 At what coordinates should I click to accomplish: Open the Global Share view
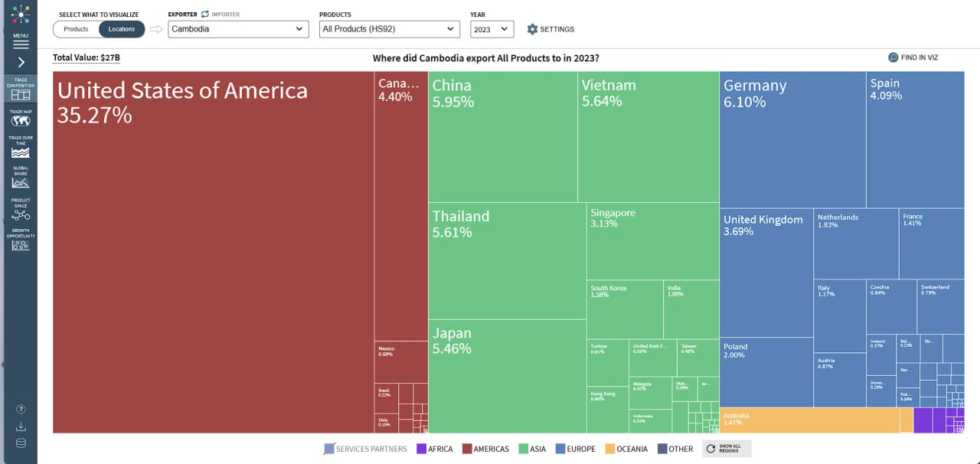click(21, 177)
